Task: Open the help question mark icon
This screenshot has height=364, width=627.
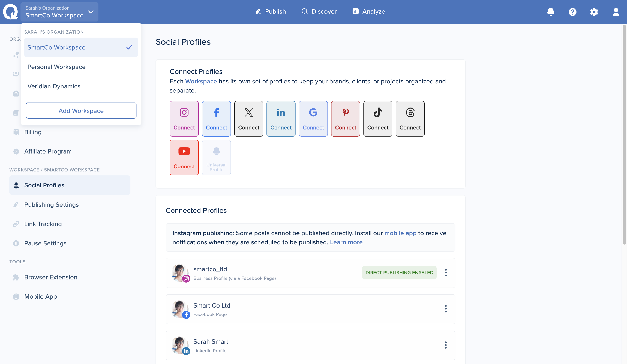Action: click(x=572, y=12)
